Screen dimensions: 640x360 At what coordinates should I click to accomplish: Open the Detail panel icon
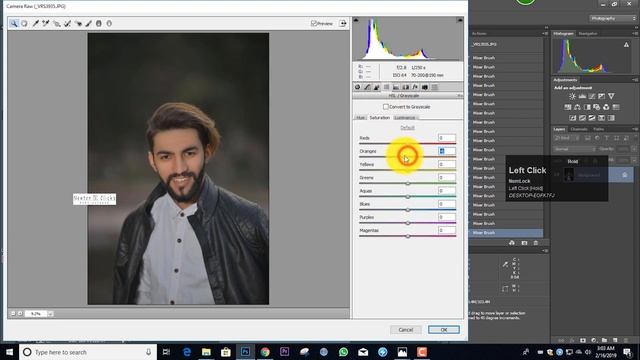[x=377, y=87]
